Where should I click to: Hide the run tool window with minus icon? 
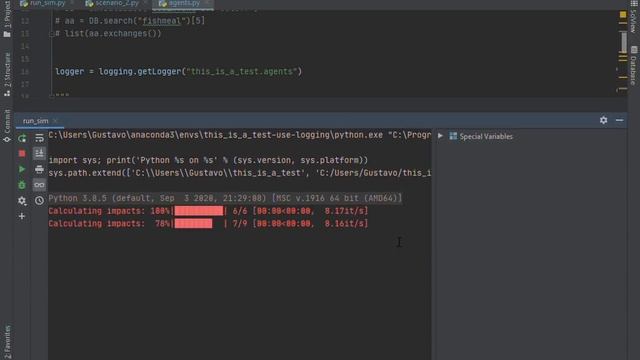coord(619,120)
